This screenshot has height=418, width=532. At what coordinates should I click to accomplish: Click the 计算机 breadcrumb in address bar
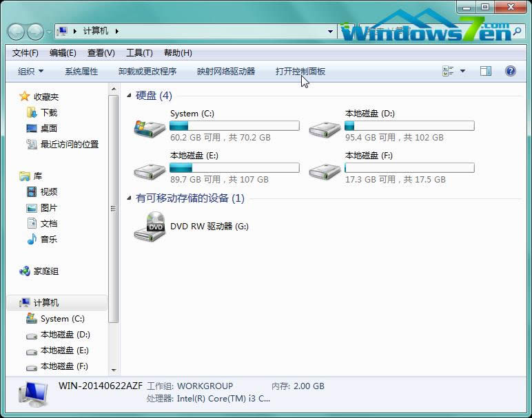[x=96, y=31]
